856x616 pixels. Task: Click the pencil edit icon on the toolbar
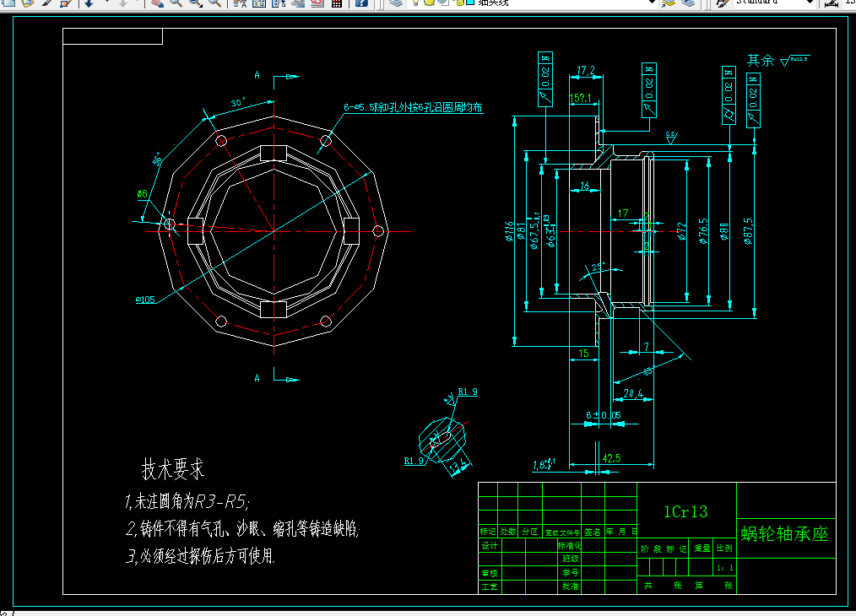(46, 5)
